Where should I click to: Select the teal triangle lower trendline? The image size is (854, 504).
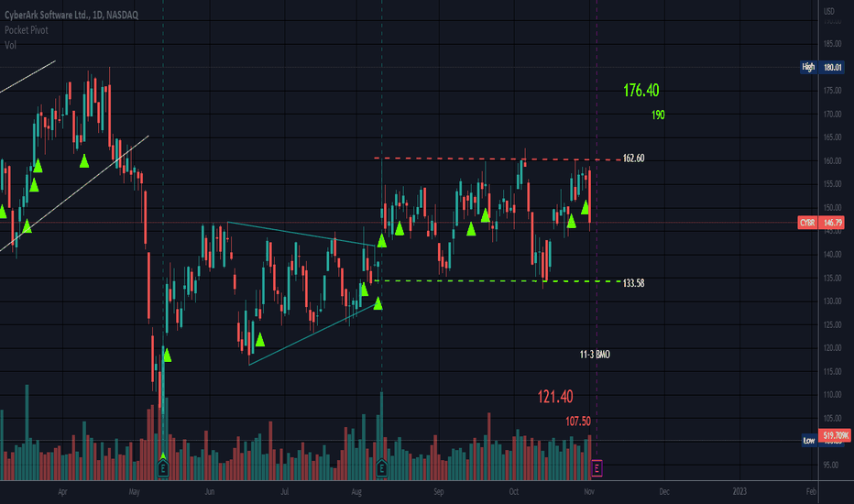point(312,334)
